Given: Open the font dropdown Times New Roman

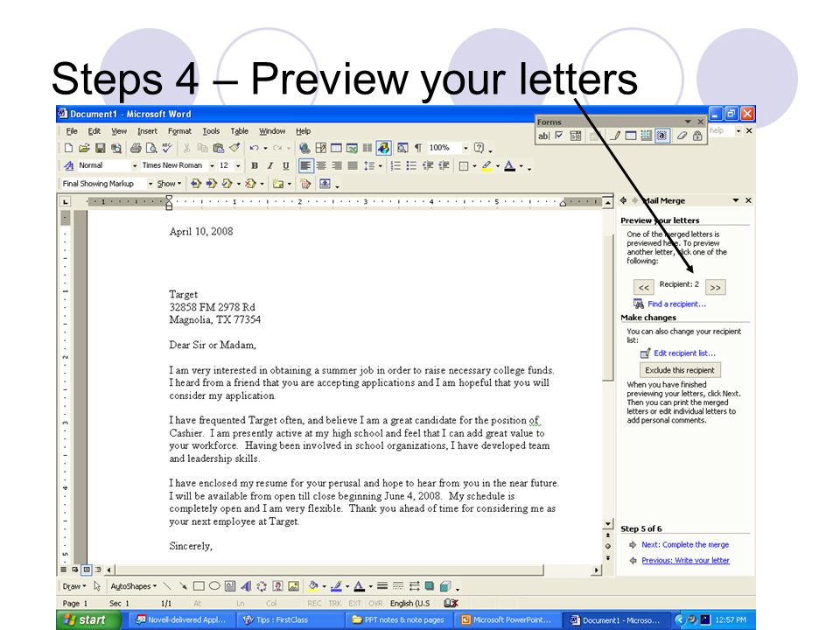Looking at the screenshot, I should coord(212,166).
